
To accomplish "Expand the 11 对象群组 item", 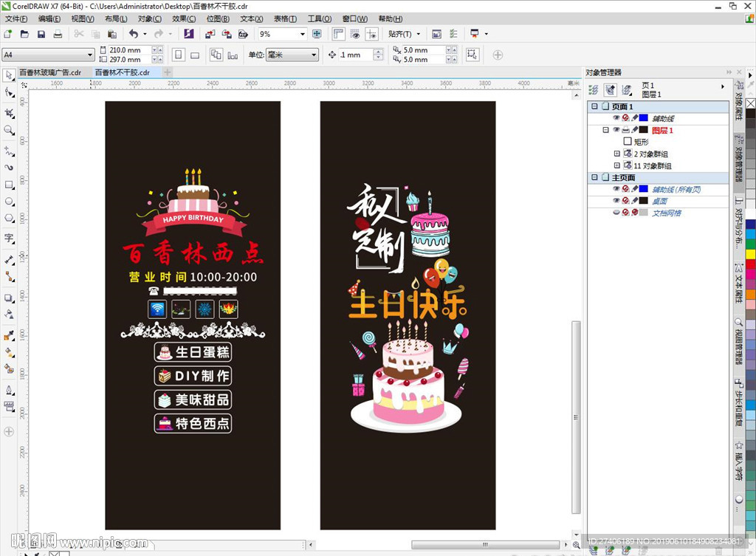I will point(616,165).
